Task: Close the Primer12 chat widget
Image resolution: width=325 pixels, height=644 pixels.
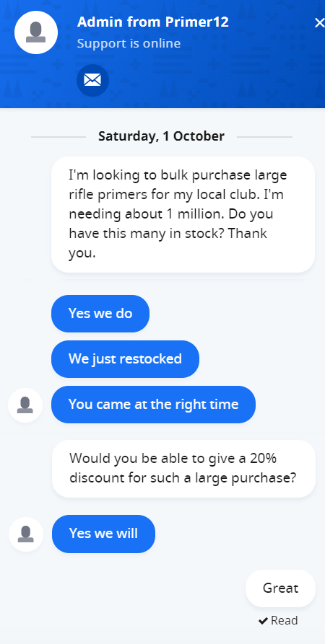Action: [x=318, y=23]
